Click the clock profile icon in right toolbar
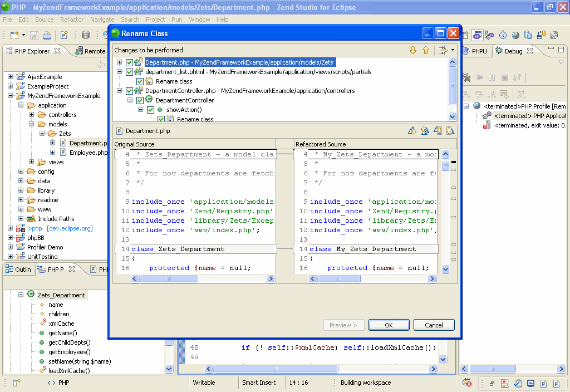 coord(503,35)
